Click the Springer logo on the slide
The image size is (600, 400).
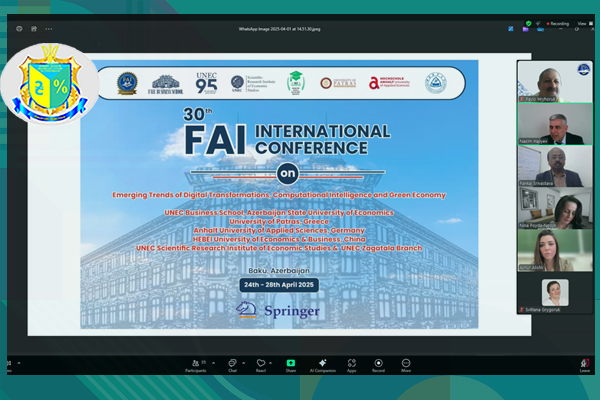pos(278,310)
